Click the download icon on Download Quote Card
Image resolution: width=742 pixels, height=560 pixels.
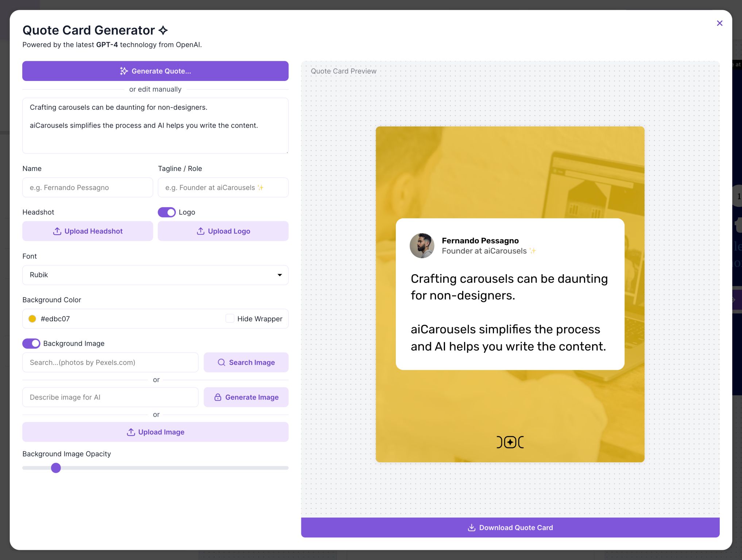click(x=471, y=527)
